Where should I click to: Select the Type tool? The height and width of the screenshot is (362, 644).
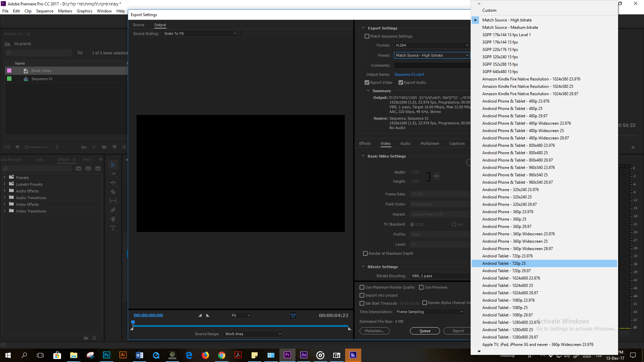(x=113, y=228)
